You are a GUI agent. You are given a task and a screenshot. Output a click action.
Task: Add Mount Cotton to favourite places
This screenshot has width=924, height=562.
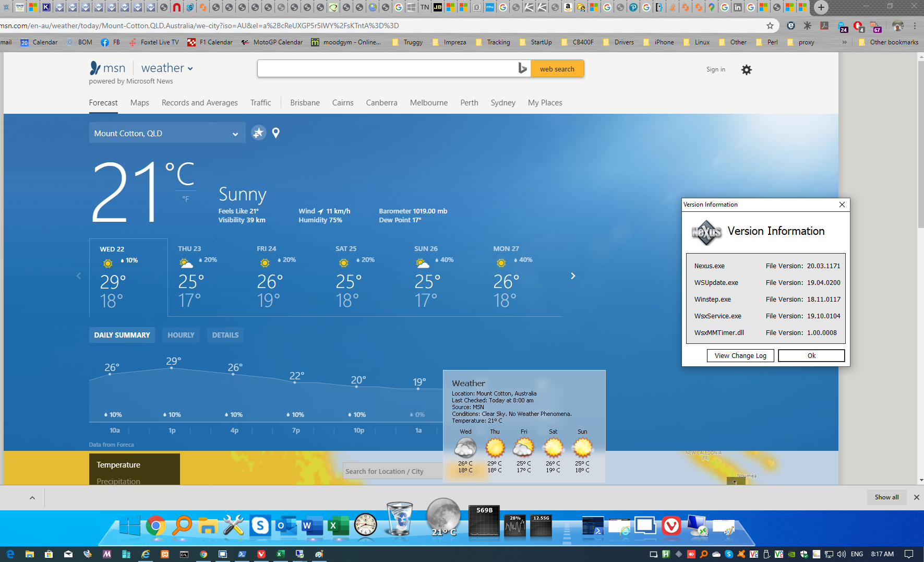pos(258,133)
